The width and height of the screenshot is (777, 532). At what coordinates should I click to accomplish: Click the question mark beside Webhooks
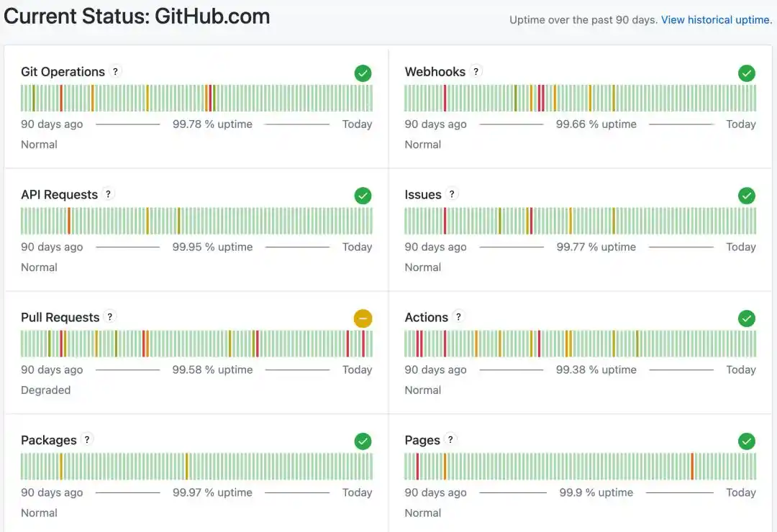[x=476, y=71]
